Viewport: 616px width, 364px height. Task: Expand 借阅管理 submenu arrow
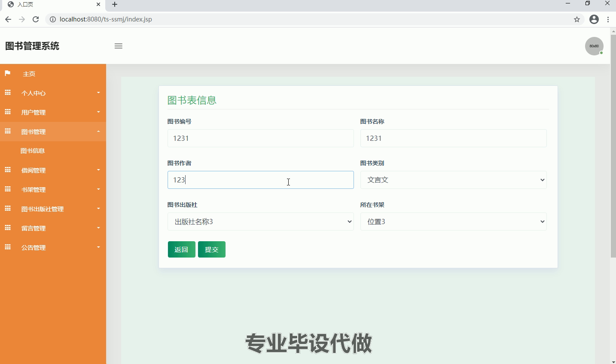98,170
